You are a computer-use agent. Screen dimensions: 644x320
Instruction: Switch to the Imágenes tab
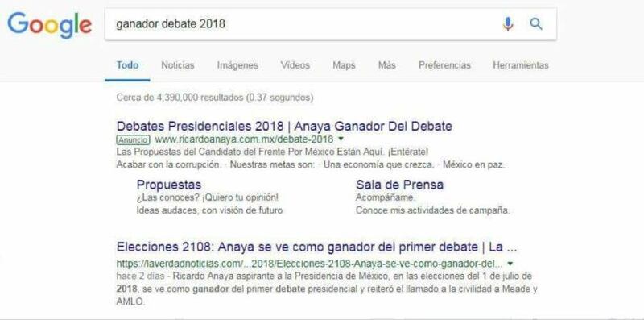pyautogui.click(x=237, y=65)
